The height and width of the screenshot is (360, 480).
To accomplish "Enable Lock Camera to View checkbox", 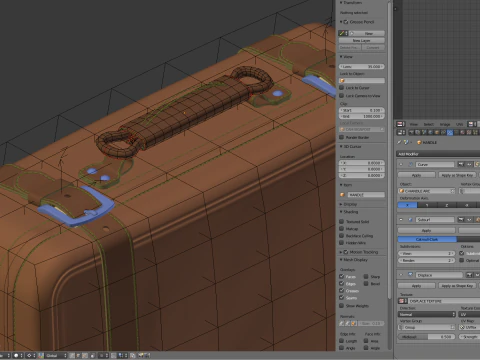I will point(341,96).
